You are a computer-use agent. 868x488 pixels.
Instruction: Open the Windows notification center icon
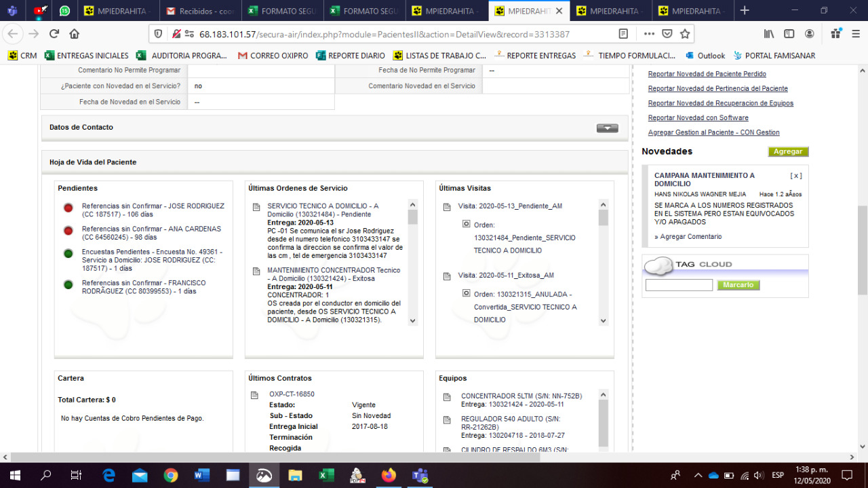846,475
